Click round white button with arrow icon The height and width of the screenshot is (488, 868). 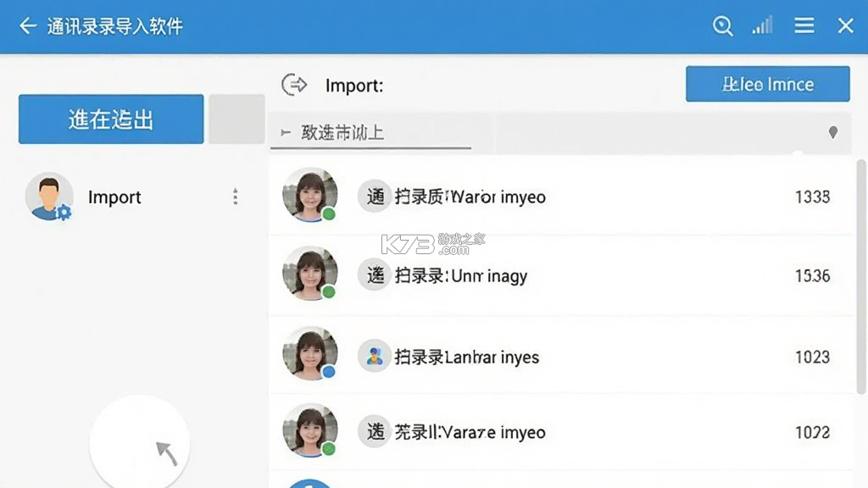pyautogui.click(x=140, y=442)
